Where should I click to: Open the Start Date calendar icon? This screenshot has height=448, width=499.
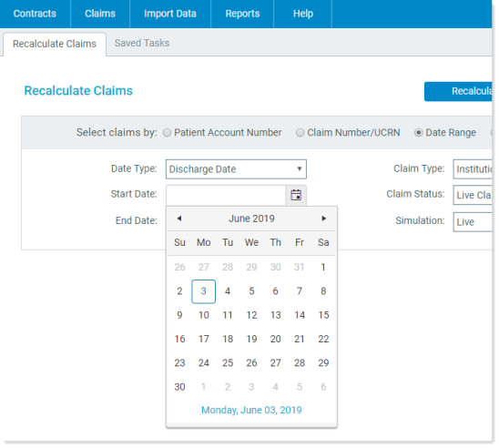(x=296, y=195)
